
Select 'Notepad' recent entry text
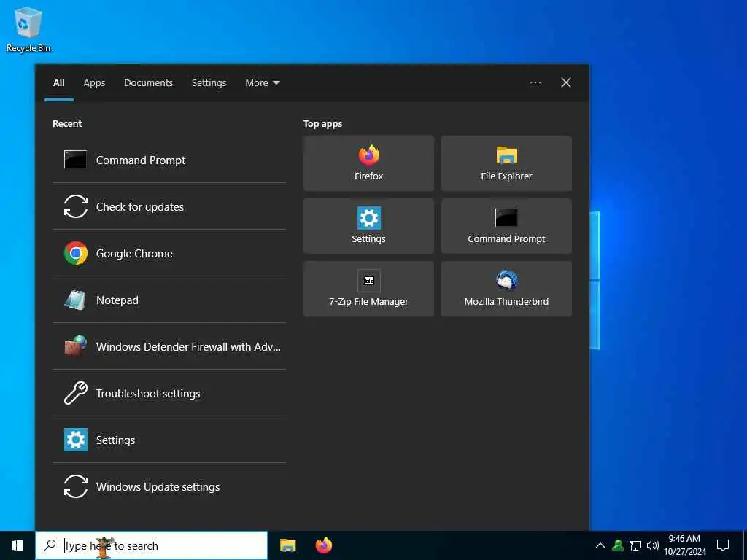click(x=117, y=300)
